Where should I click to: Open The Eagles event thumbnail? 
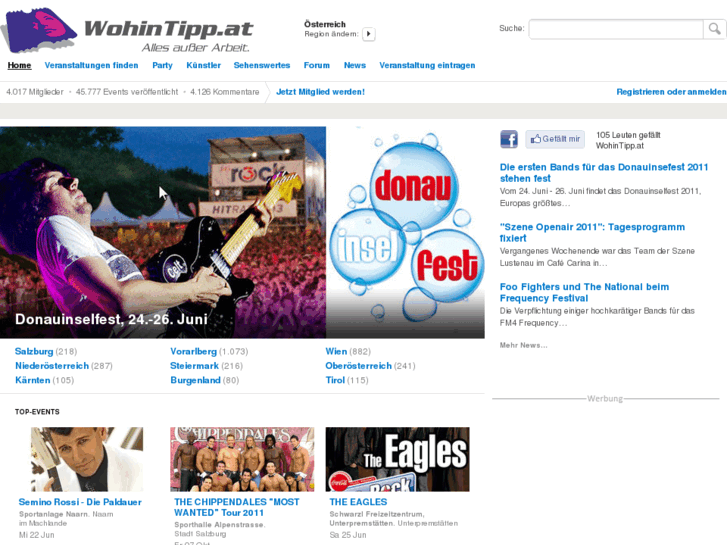397,459
